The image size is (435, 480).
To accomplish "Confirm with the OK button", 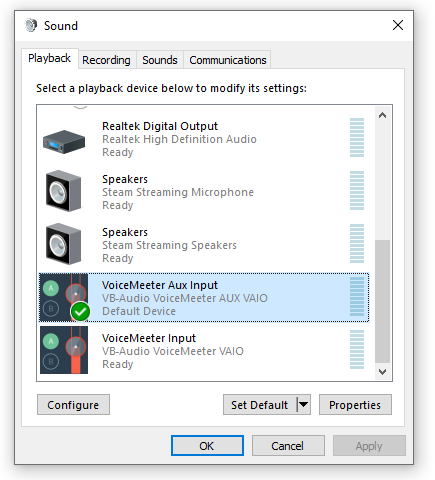I will (x=207, y=446).
